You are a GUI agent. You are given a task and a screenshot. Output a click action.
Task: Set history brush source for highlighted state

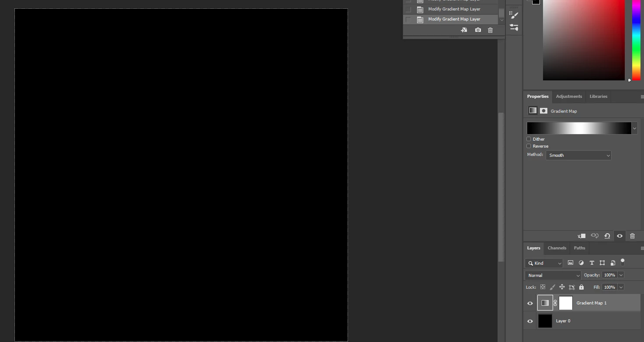click(408, 19)
